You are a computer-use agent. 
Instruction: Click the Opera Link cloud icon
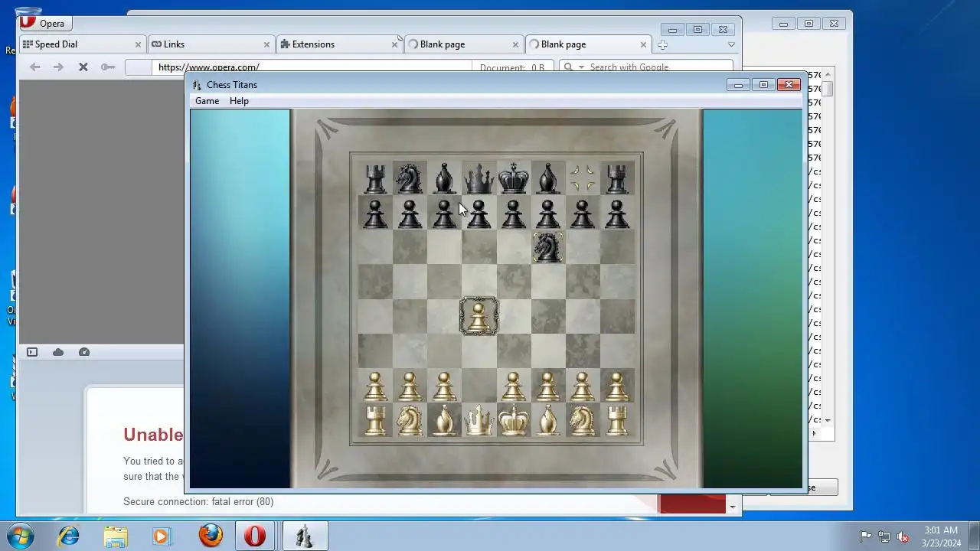[x=58, y=352]
